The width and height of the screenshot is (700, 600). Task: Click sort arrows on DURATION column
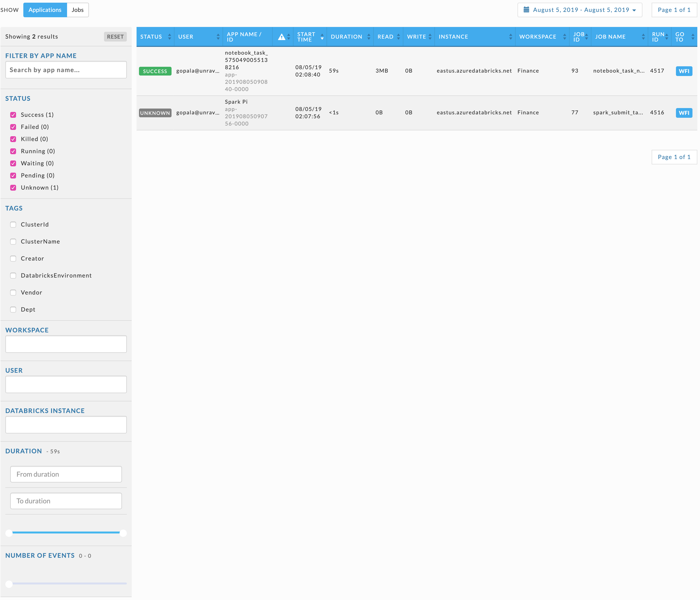[x=369, y=37]
